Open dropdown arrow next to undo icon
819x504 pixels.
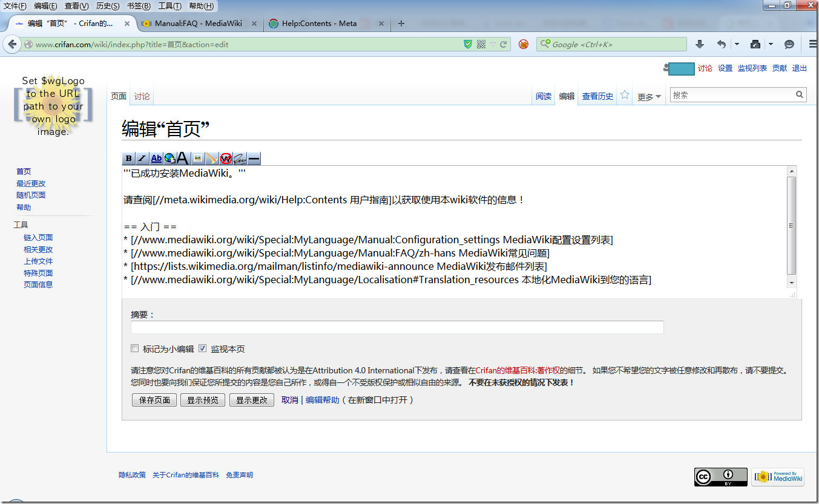[737, 44]
